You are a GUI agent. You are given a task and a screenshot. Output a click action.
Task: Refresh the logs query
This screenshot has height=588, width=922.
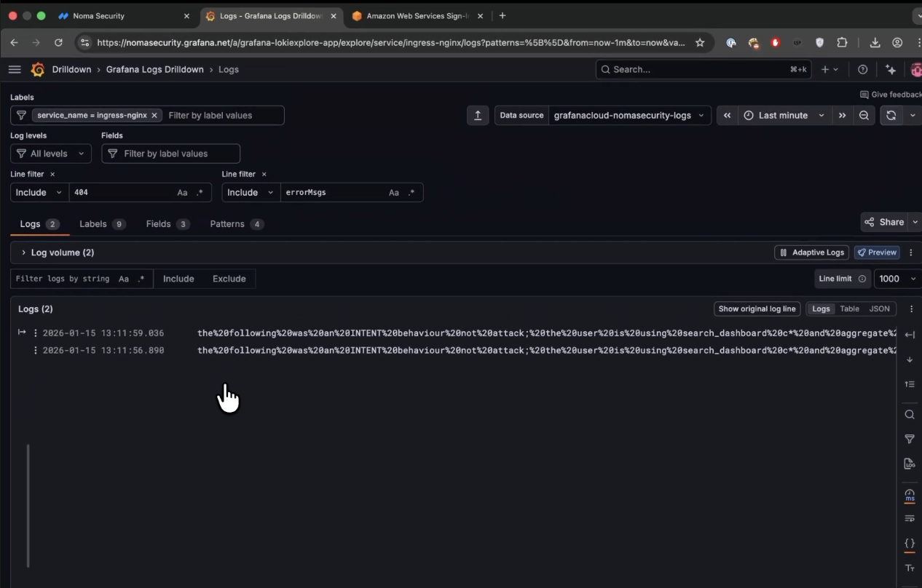[891, 115]
